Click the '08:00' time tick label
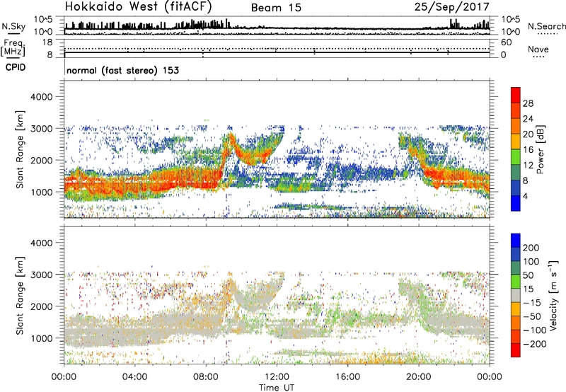This screenshot has width=566, height=392. pyautogui.click(x=206, y=377)
